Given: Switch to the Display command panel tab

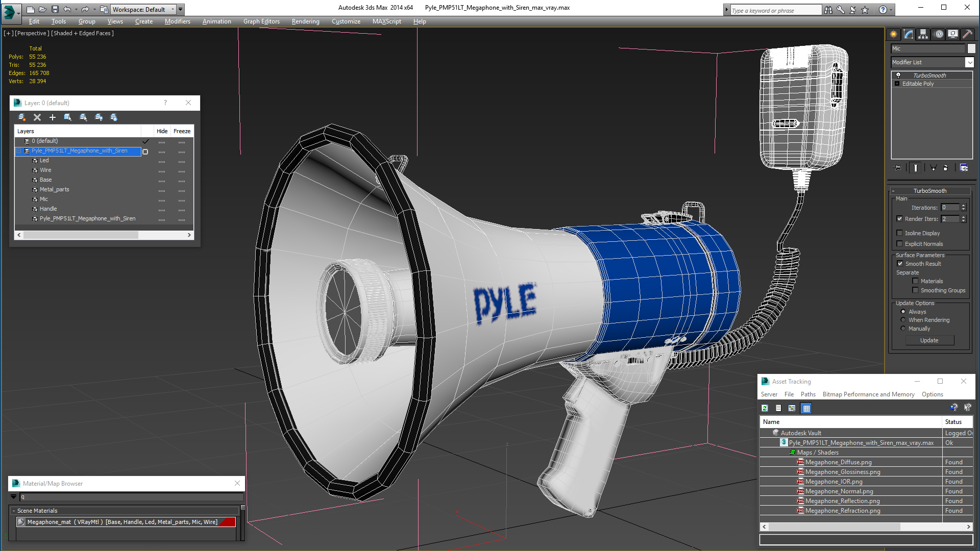Looking at the screenshot, I should pos(952,34).
